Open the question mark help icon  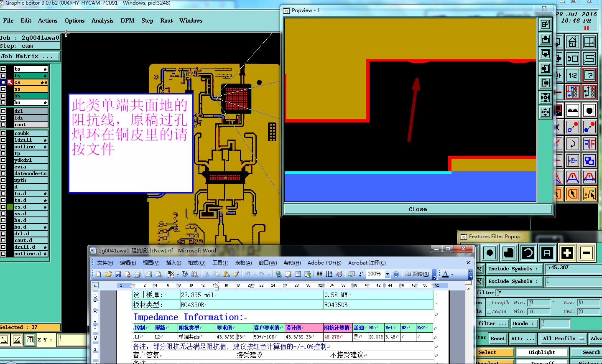(589, 75)
